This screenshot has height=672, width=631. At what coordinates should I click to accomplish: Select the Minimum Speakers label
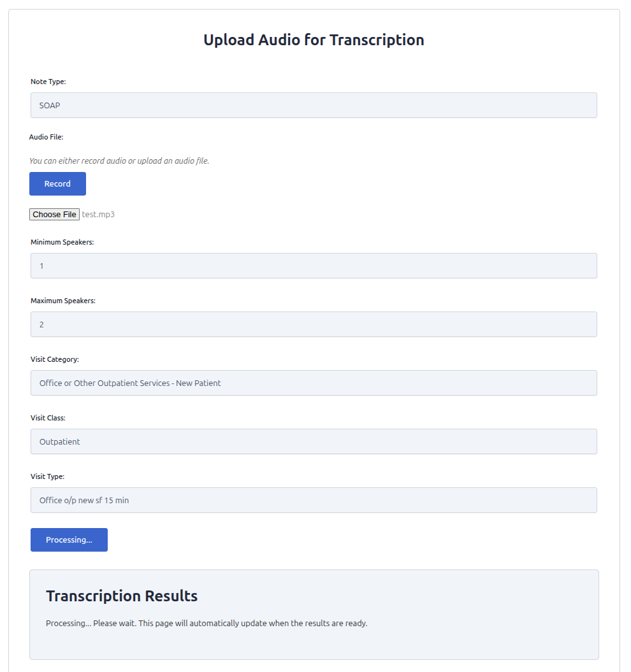click(62, 242)
